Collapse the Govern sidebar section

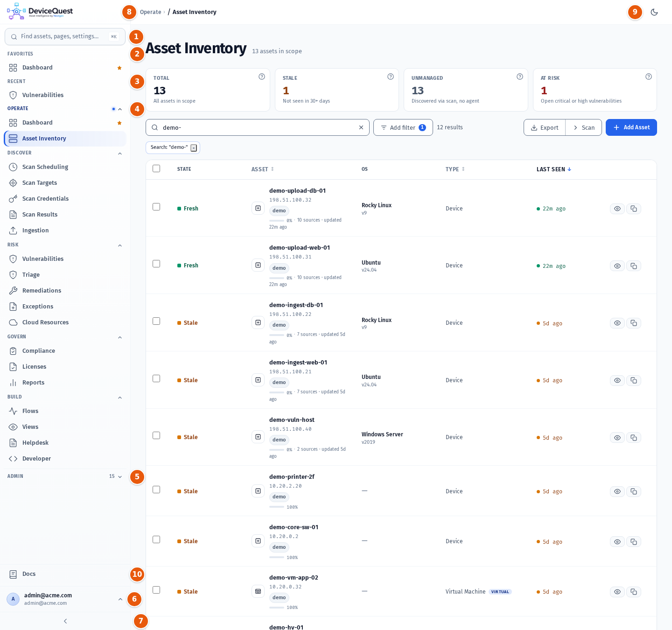click(x=120, y=337)
